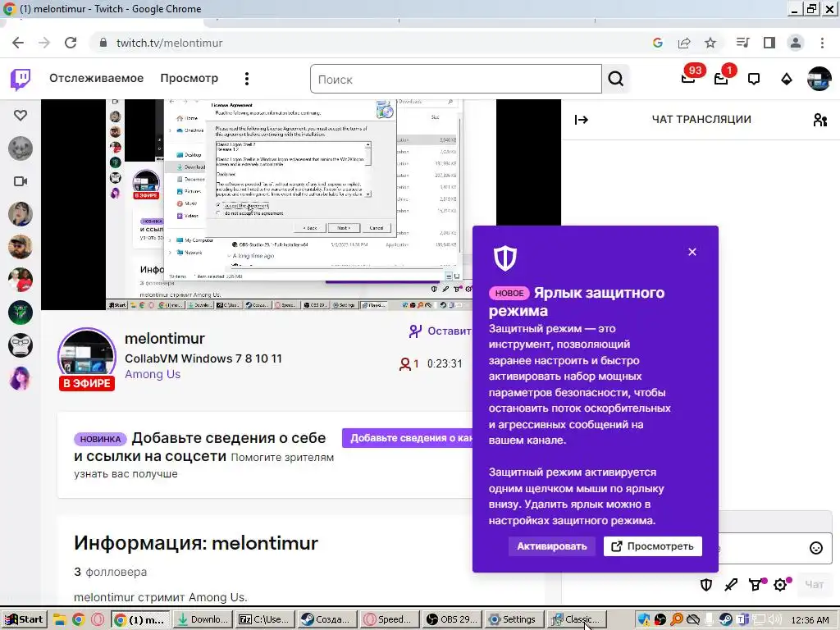The image size is (840, 630).
Task: Switch to Steam Созда taskbar window
Action: tap(326, 620)
